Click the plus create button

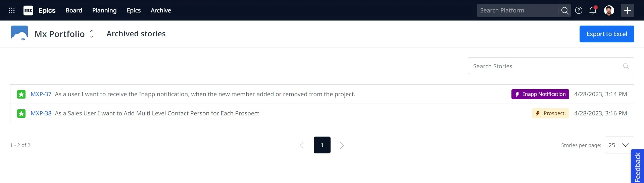(x=627, y=10)
